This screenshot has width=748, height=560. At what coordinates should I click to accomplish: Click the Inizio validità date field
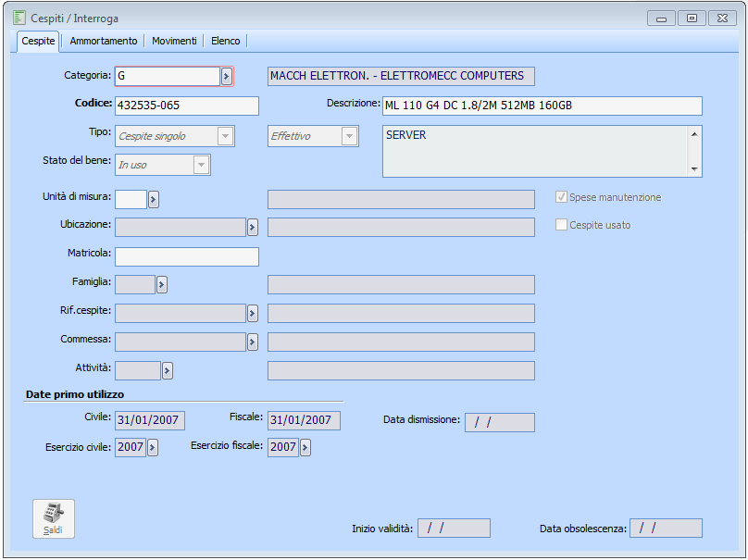click(x=455, y=528)
